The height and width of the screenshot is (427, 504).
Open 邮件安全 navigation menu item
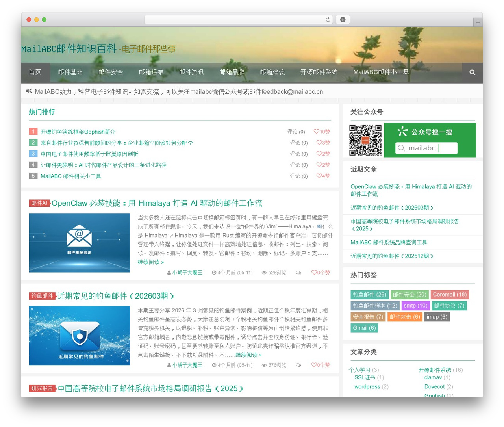(x=111, y=72)
